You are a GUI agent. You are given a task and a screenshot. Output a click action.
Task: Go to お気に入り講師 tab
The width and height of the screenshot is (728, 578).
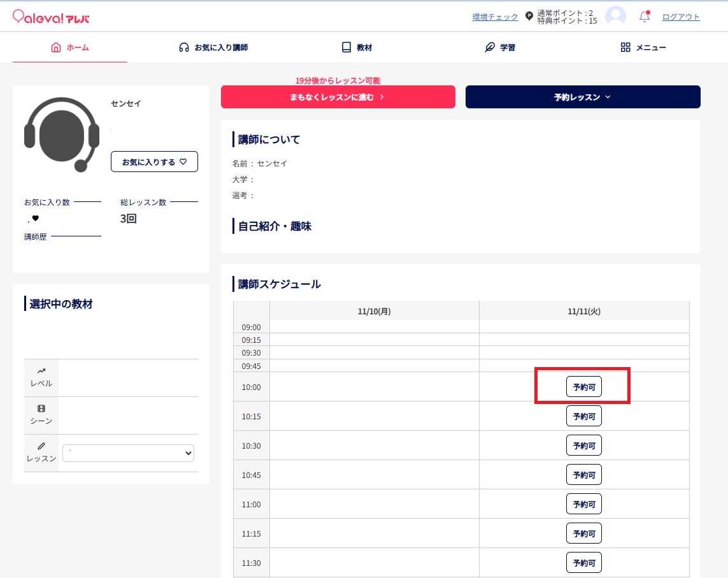tap(213, 47)
